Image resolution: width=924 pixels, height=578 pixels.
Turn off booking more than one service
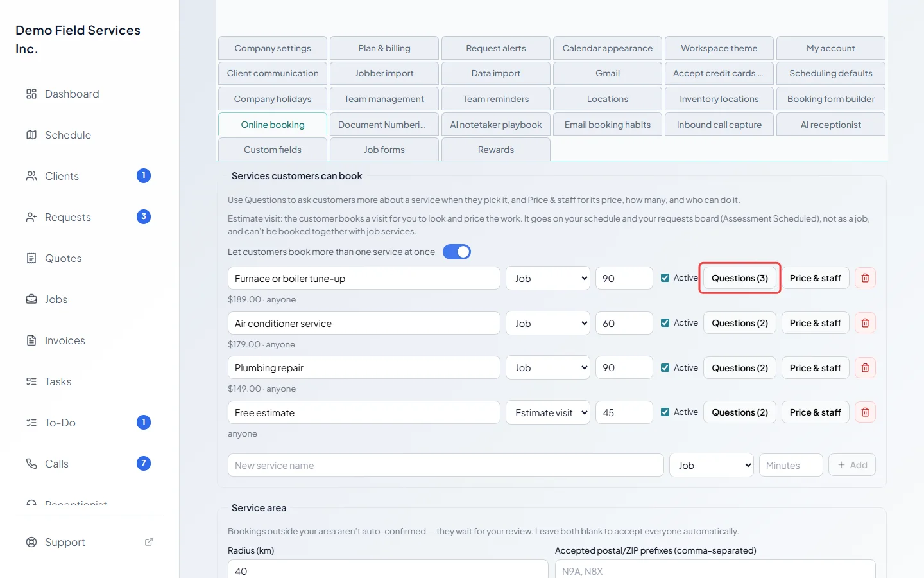[x=457, y=252]
